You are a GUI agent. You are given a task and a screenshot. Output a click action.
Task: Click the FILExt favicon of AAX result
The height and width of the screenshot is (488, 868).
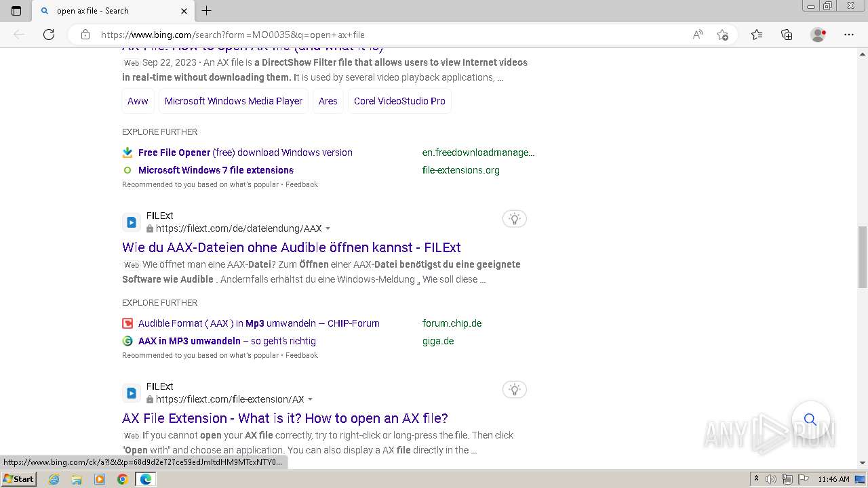click(x=132, y=222)
